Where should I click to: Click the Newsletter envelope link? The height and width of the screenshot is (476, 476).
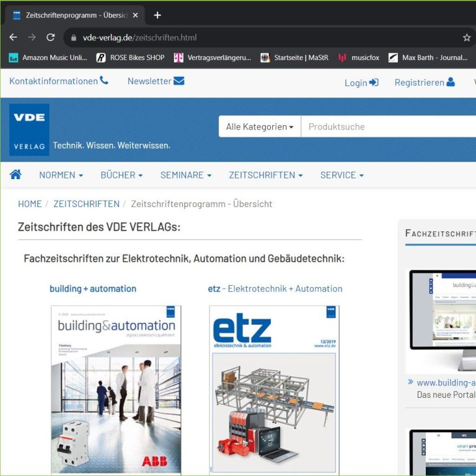pyautogui.click(x=156, y=81)
